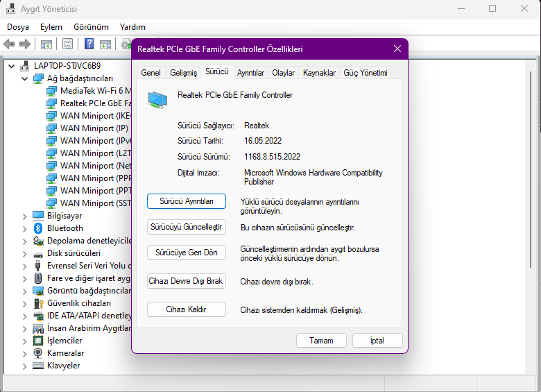This screenshot has width=541, height=392.
Task: Collapse the LAPTOP-STJVC6B9 root node
Action: (11, 66)
